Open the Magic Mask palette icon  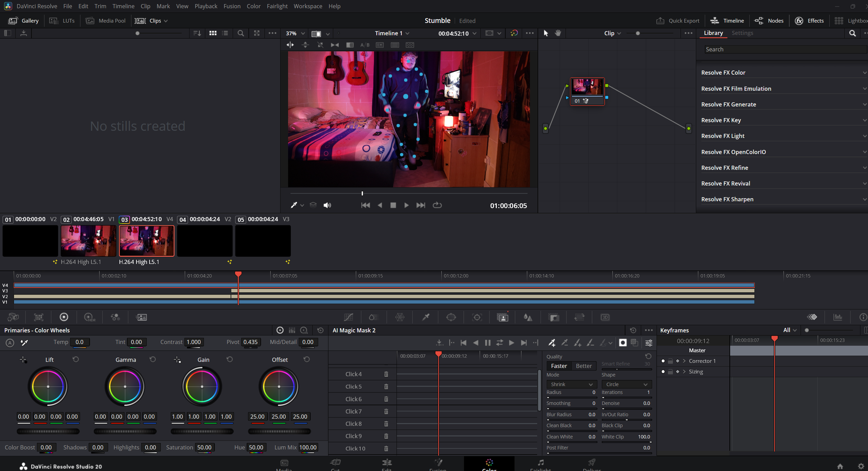point(502,317)
